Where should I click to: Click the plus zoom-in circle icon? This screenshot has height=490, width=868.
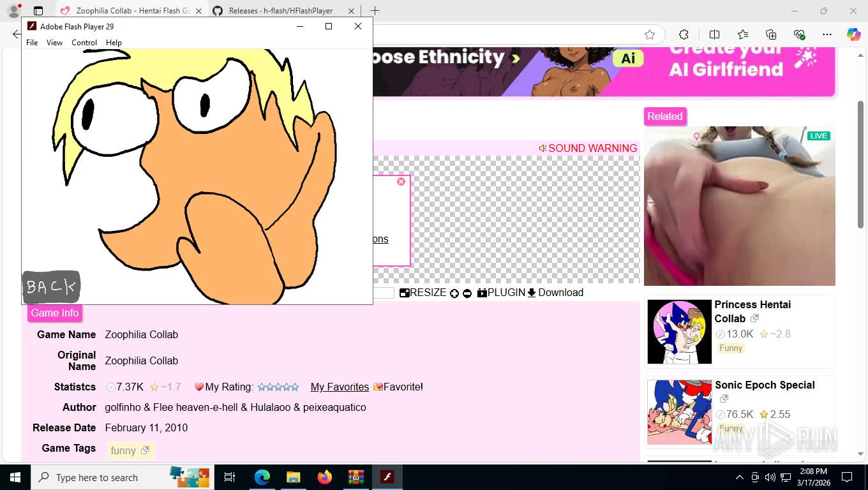[454, 293]
